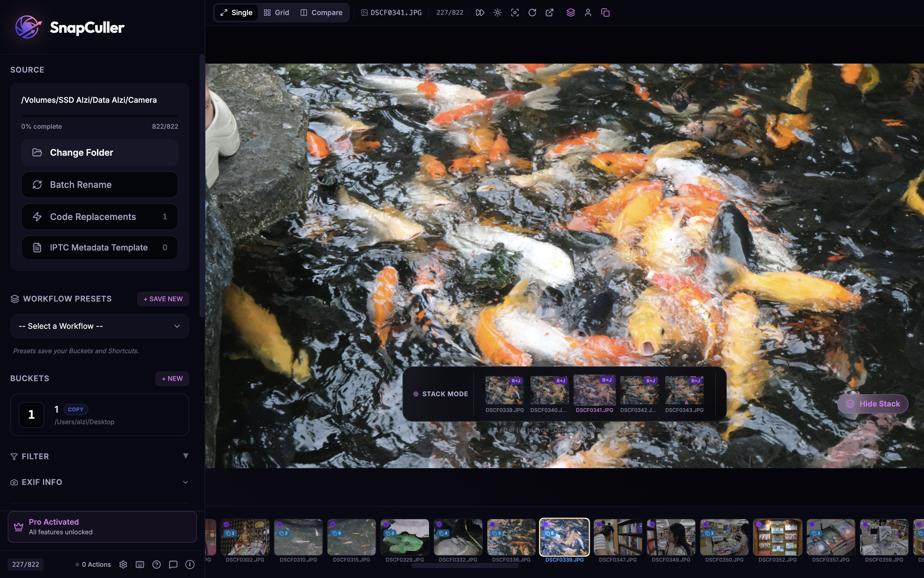Select DSCF0310.JPG filmstrip thumbnail
This screenshot has height=578, width=924.
(298, 537)
